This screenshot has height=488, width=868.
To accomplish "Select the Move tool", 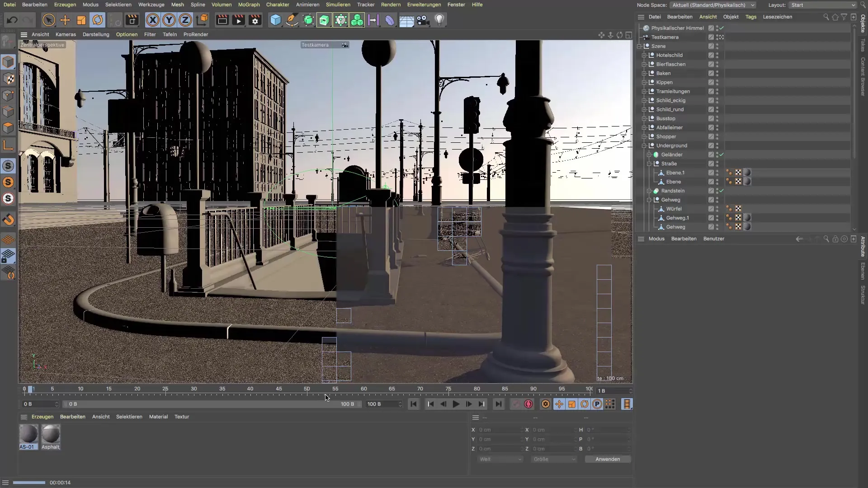I will [x=65, y=20].
